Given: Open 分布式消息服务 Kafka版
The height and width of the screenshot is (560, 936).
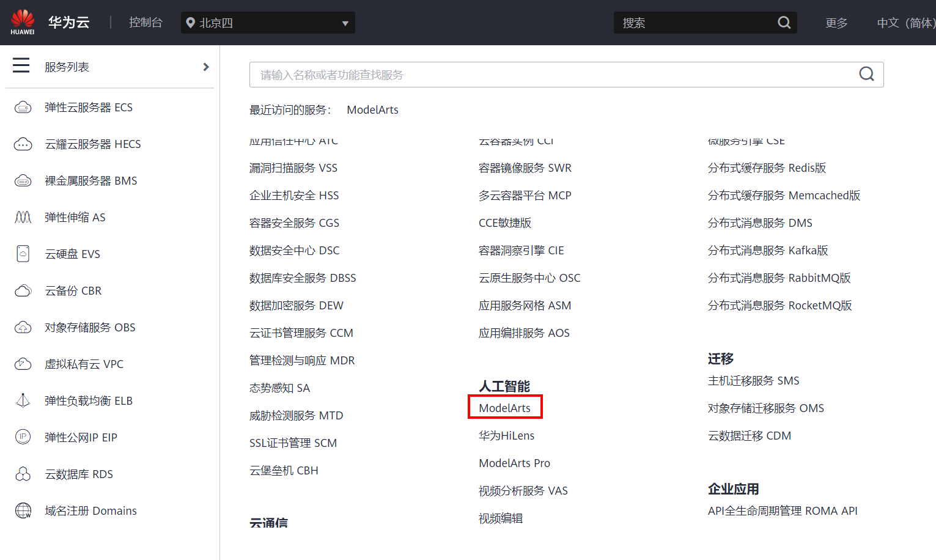Looking at the screenshot, I should [x=768, y=250].
